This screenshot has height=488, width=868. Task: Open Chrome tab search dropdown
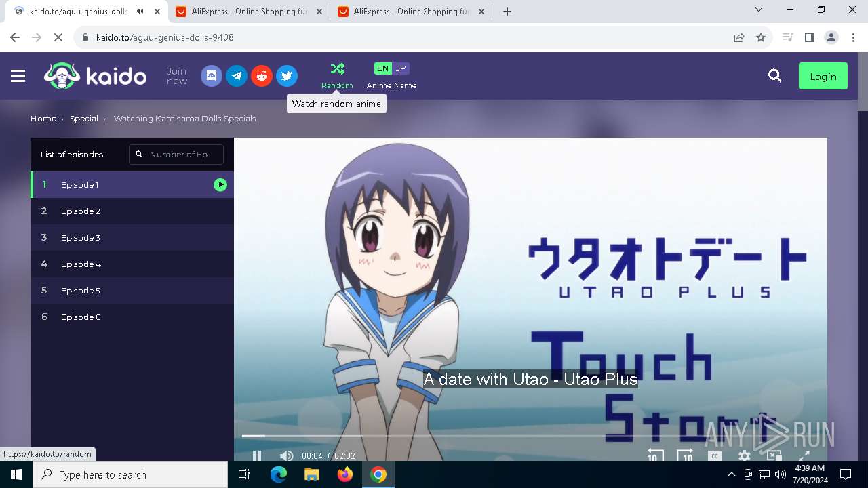[x=759, y=10]
